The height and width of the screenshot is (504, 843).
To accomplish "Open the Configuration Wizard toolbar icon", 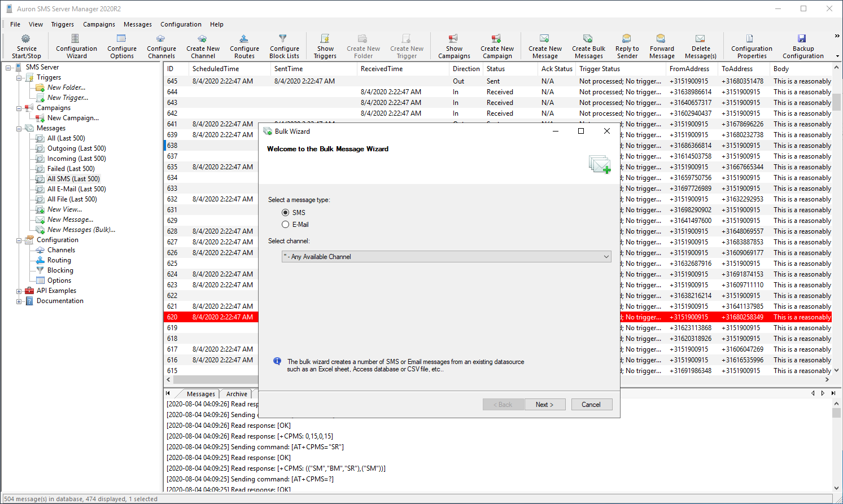I will pos(76,39).
